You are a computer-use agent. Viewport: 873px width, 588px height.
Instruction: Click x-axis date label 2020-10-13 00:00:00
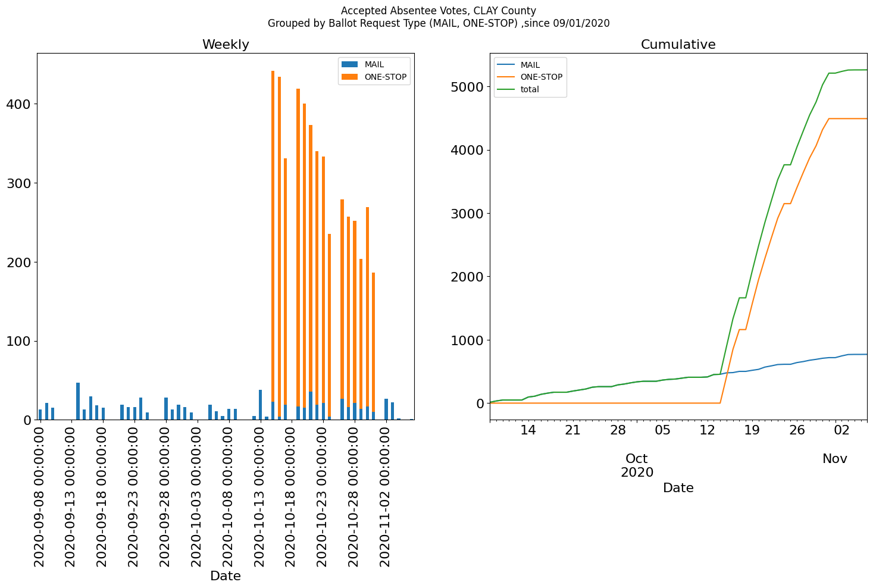[260, 496]
